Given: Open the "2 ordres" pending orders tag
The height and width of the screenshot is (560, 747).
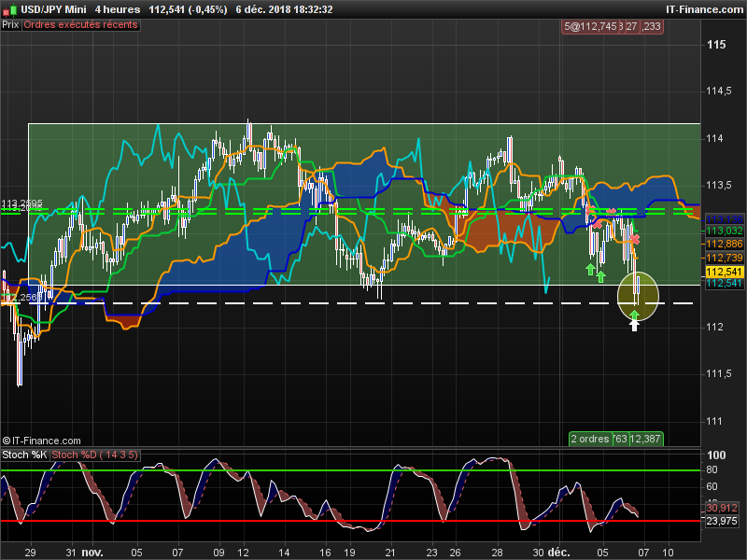Looking at the screenshot, I should click(x=590, y=439).
